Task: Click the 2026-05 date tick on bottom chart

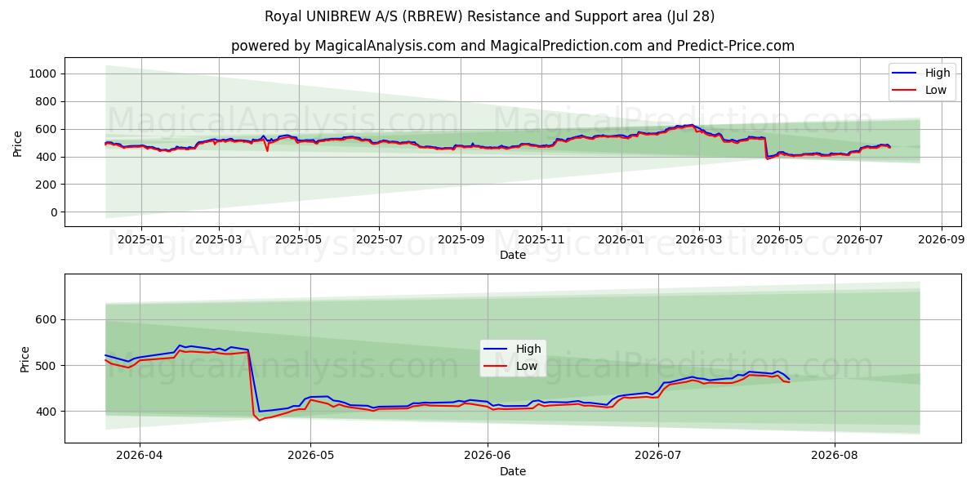Action: tap(310, 457)
